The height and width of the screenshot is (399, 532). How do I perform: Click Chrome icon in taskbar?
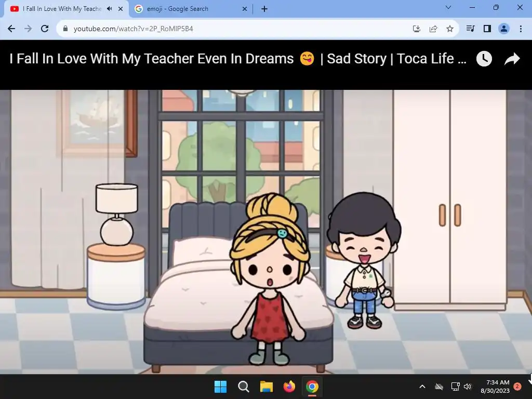tap(312, 387)
